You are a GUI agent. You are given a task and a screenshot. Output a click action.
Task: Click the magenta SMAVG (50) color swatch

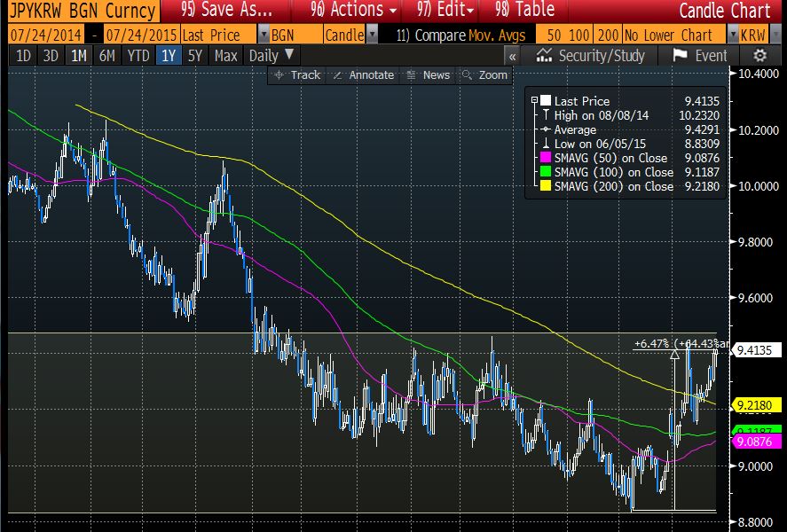click(x=546, y=158)
